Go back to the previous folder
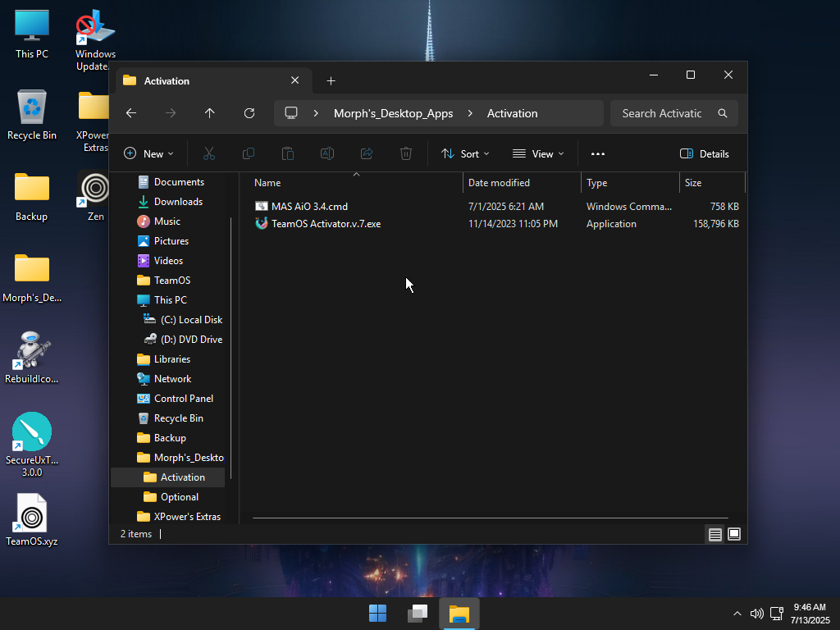 (x=131, y=113)
